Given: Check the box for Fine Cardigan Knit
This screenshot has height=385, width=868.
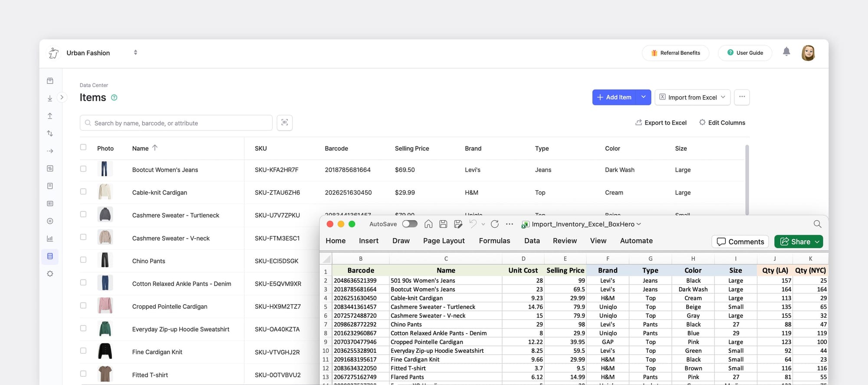Looking at the screenshot, I should 83,351.
